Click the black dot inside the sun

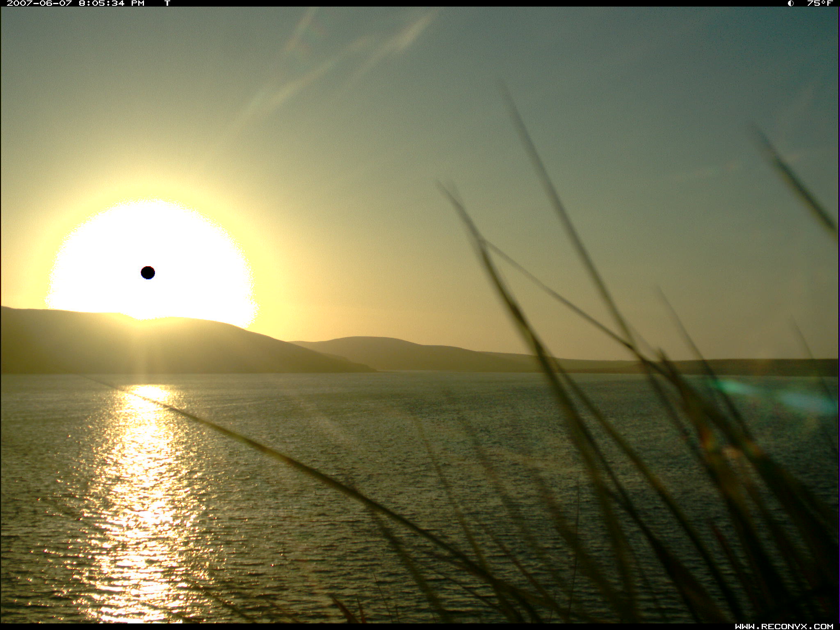(x=148, y=272)
